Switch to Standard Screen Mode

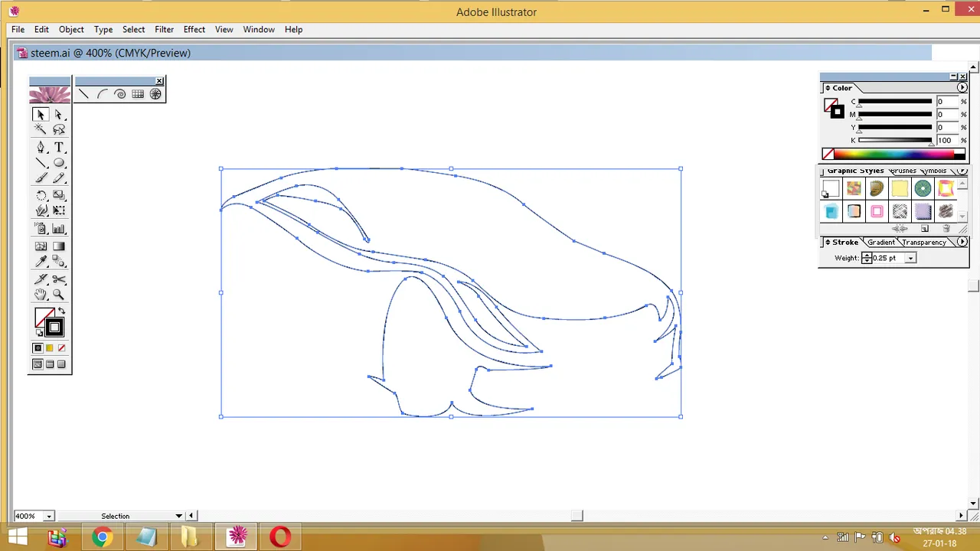click(38, 364)
